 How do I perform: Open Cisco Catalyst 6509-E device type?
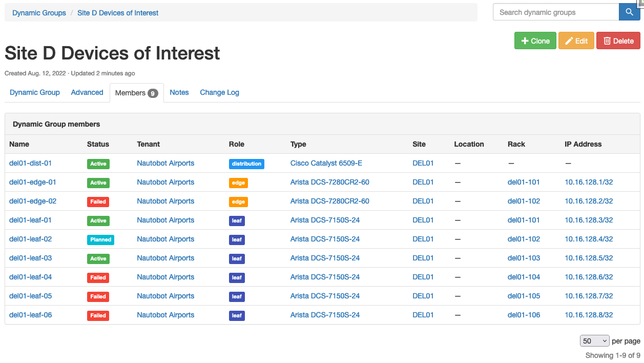(326, 163)
